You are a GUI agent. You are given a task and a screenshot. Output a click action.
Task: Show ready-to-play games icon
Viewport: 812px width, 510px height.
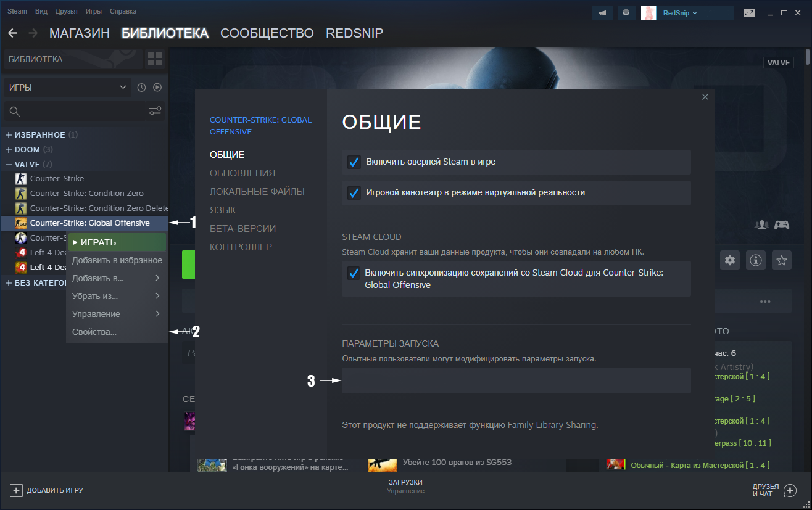tap(157, 88)
